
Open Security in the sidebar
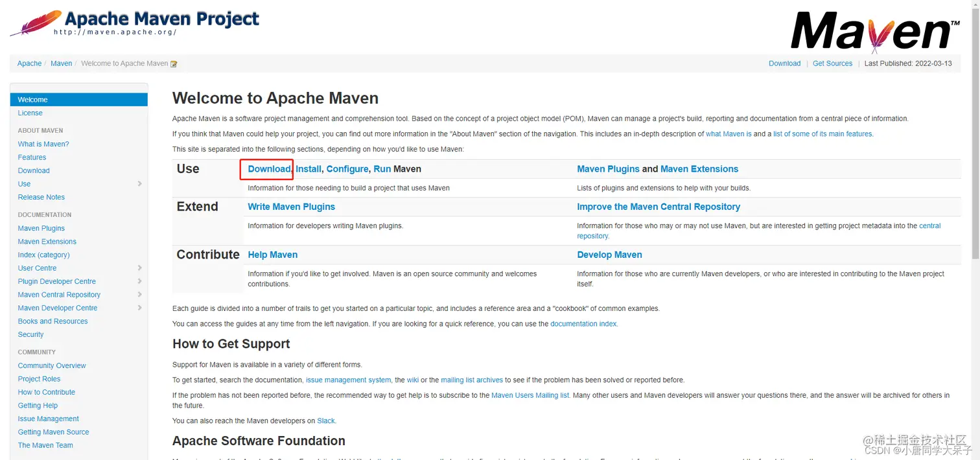(31, 334)
